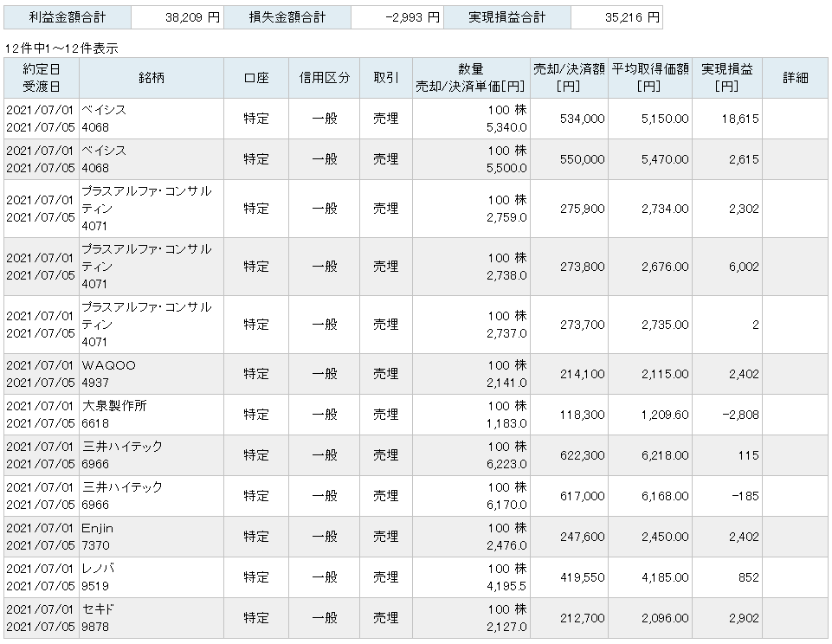832x644 pixels.
Task: Select the average cost 5,150.00
Action: pyautogui.click(x=665, y=119)
